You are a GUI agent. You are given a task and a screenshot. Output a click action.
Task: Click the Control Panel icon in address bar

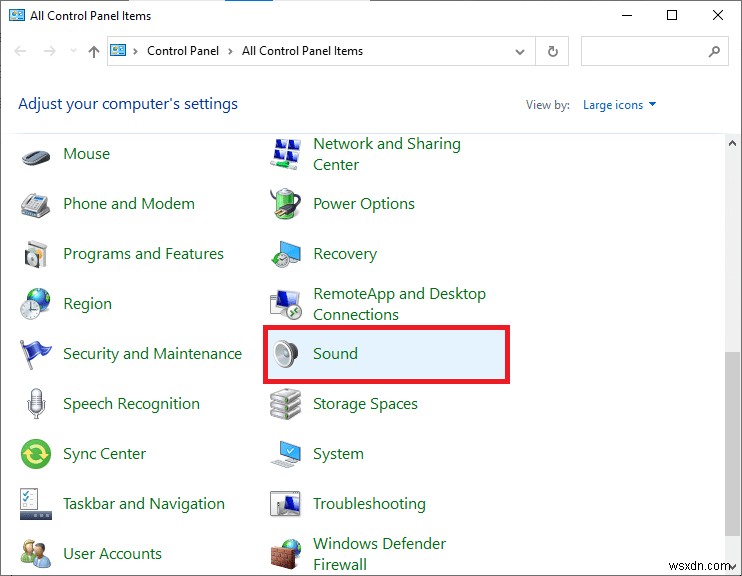point(118,50)
